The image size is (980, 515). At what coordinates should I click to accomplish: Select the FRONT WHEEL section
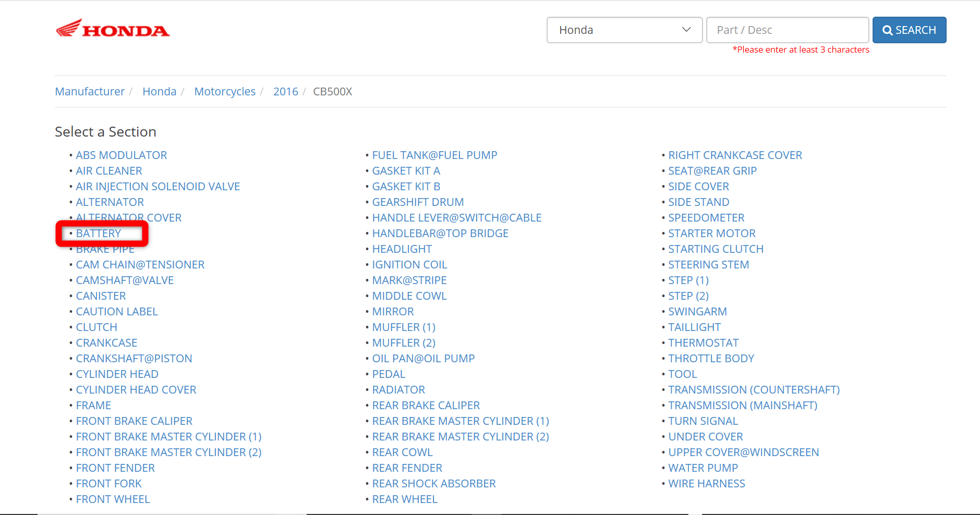click(113, 499)
